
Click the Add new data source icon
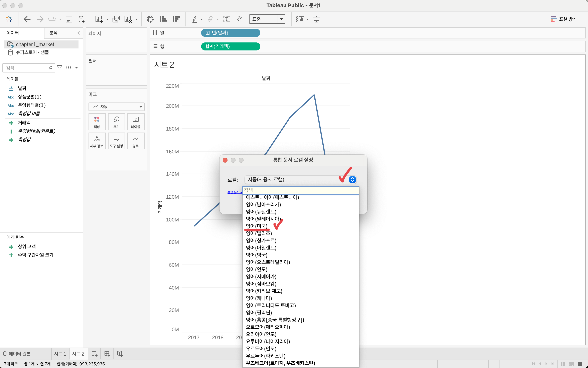tap(82, 19)
